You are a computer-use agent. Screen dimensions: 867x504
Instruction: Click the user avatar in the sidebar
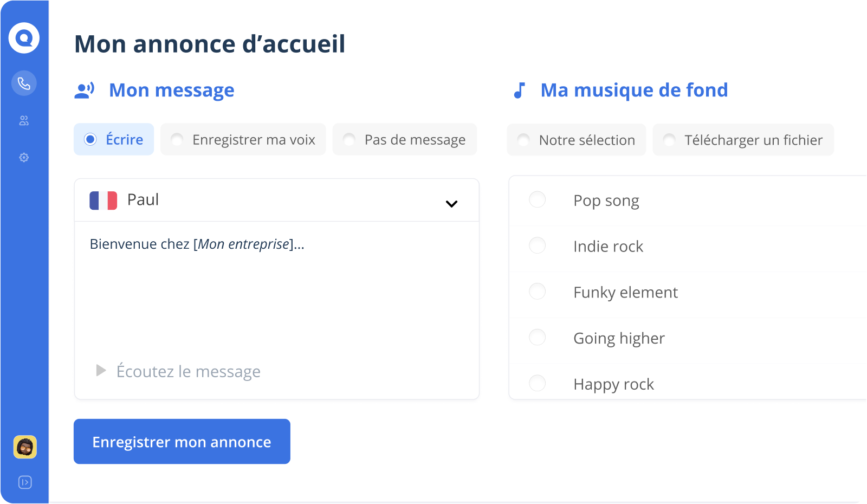[25, 447]
